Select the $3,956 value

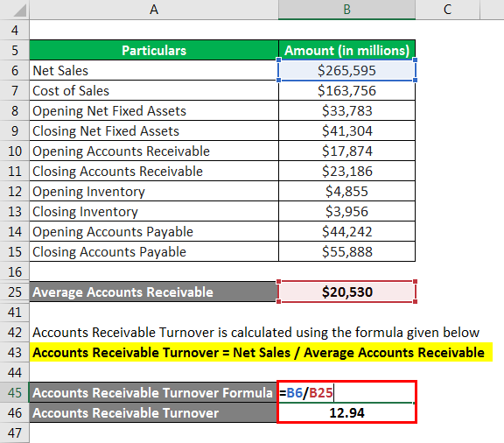(x=346, y=211)
